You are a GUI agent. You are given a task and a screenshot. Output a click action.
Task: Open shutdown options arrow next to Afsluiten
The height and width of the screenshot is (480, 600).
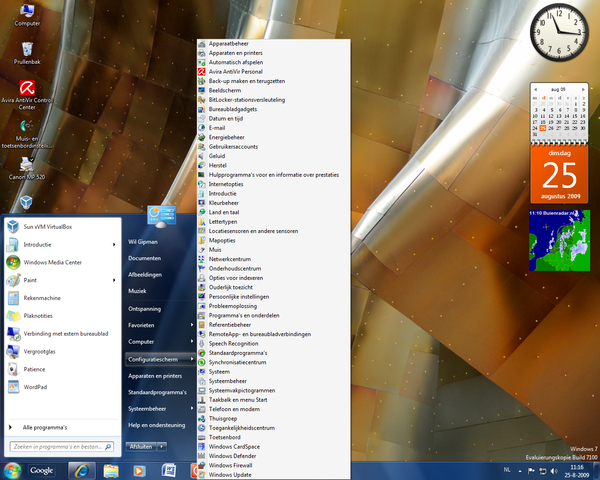click(162, 446)
